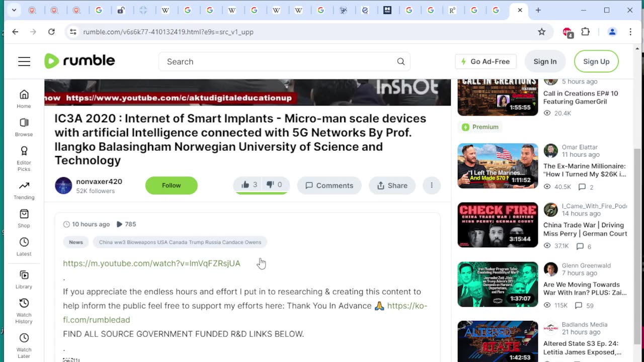Click the Sign In button
Screen dimensions: 644x362
tap(545, 61)
